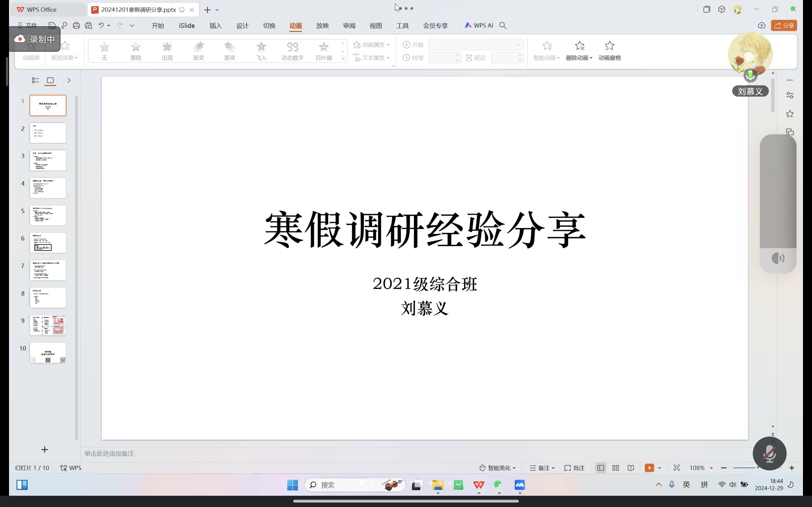Image resolution: width=812 pixels, height=507 pixels.
Task: Click the 智能美化 button in status bar
Action: [497, 468]
